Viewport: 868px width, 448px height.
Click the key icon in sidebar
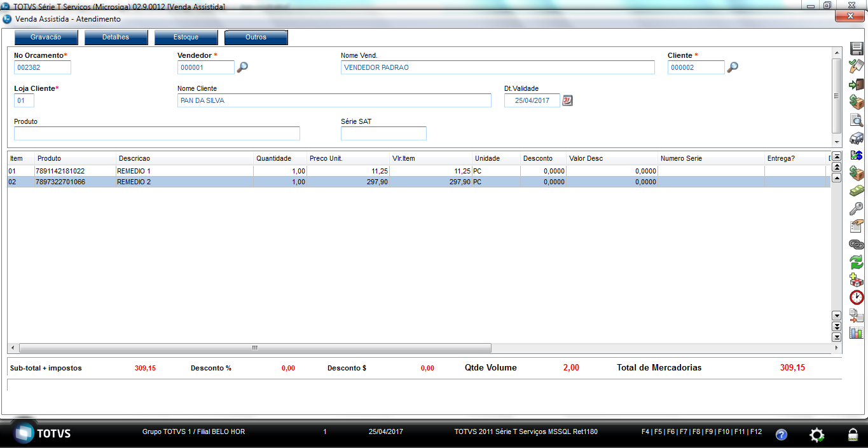[857, 208]
